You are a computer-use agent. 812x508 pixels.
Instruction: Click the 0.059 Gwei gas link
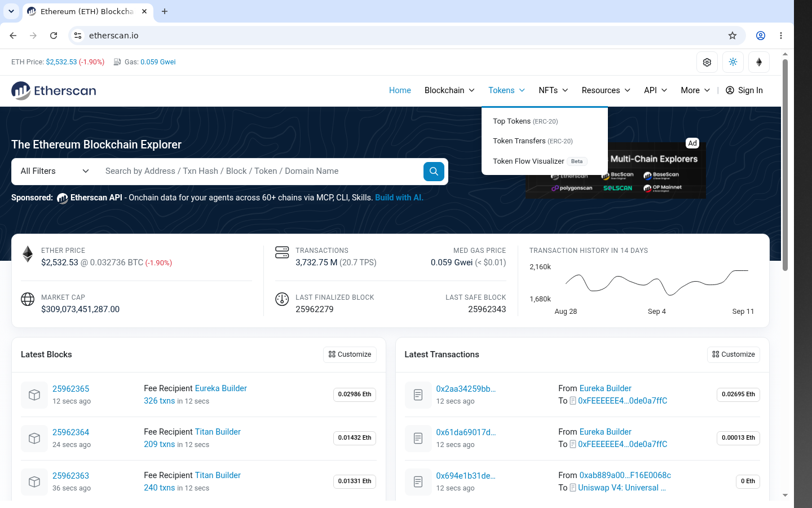[x=158, y=62]
